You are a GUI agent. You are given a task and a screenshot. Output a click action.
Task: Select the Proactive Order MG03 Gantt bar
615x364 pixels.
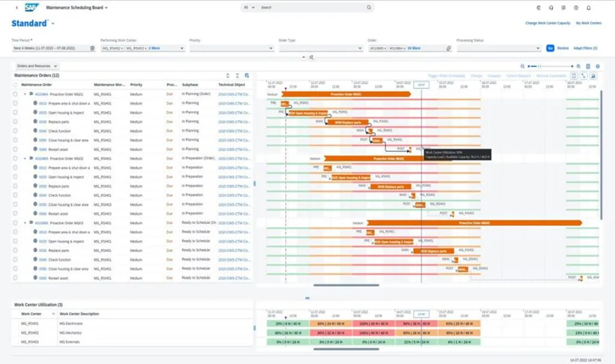click(x=474, y=223)
